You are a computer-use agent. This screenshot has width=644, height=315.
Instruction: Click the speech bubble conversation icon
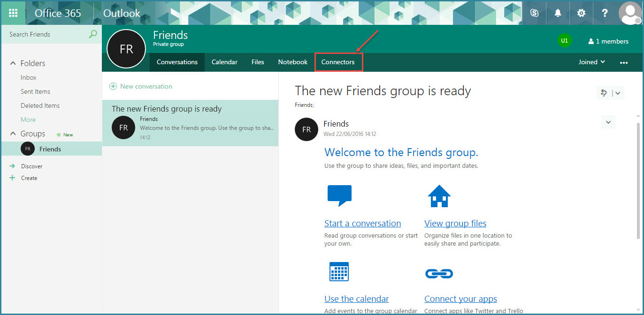(x=339, y=195)
